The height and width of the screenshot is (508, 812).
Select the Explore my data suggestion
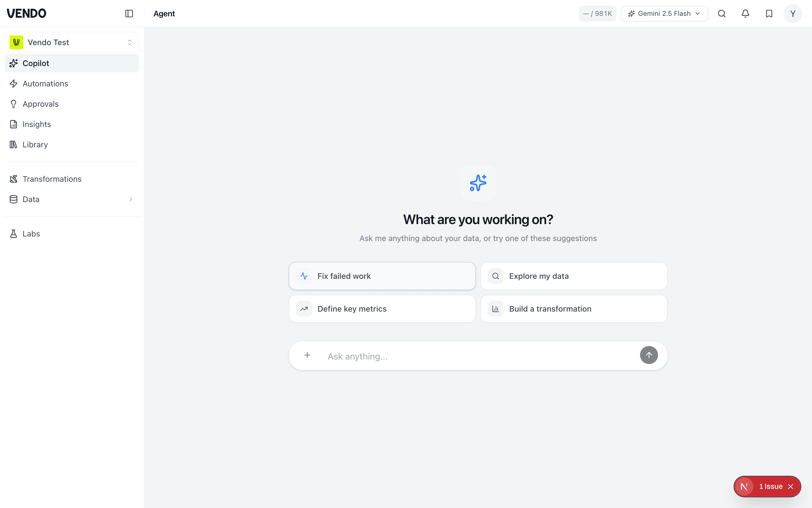[x=574, y=276]
